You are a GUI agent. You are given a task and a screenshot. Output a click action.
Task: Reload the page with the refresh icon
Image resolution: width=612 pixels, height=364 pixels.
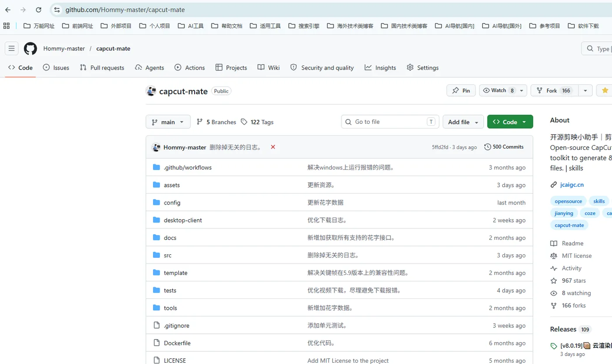[x=38, y=10]
